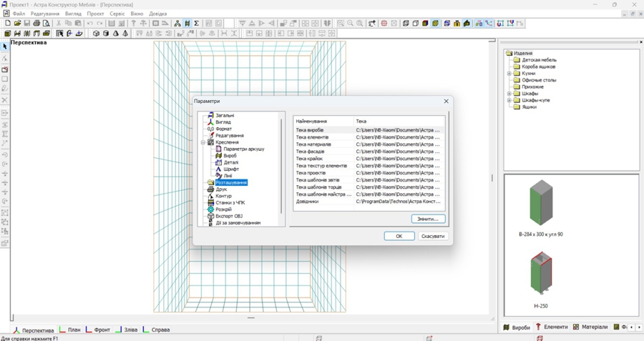Click the wireframe box display icon
Viewport: 644px width, 341px height.
click(406, 24)
